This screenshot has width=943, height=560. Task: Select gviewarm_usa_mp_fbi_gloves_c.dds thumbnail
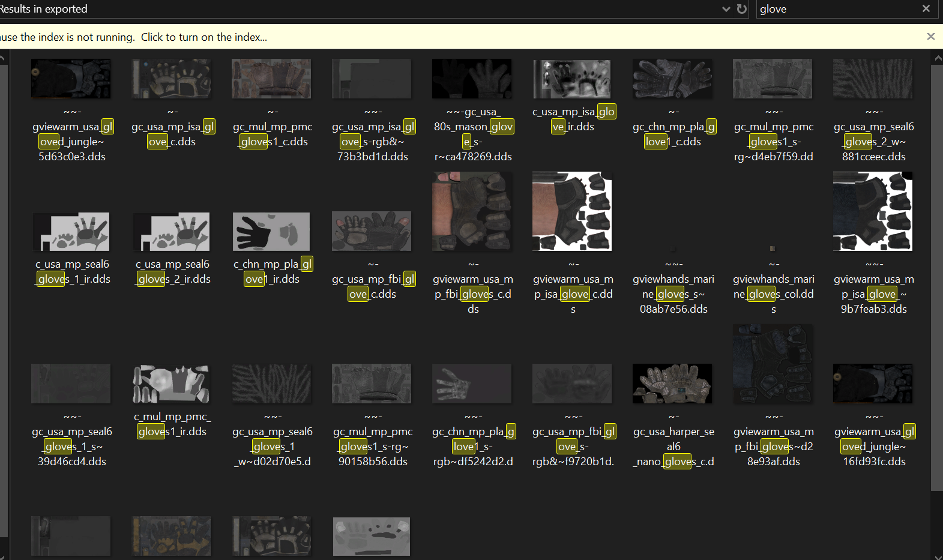pos(472,211)
